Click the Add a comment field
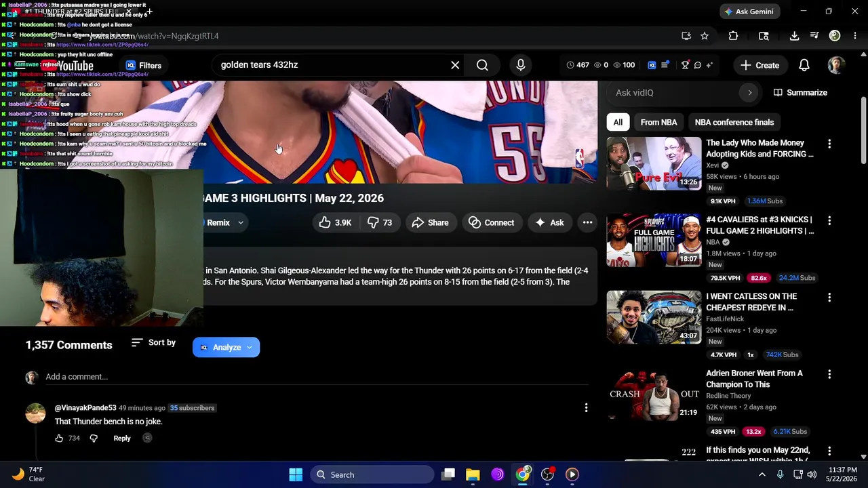 (317, 377)
